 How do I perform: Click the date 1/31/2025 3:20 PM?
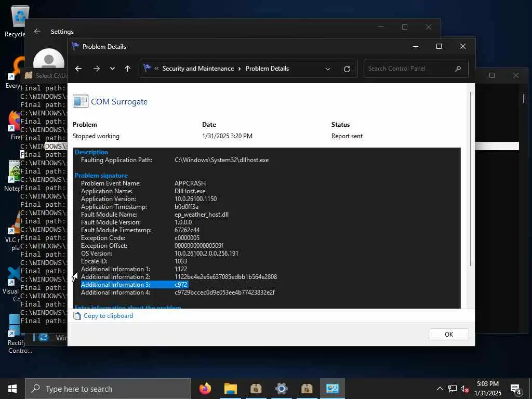[x=227, y=136]
